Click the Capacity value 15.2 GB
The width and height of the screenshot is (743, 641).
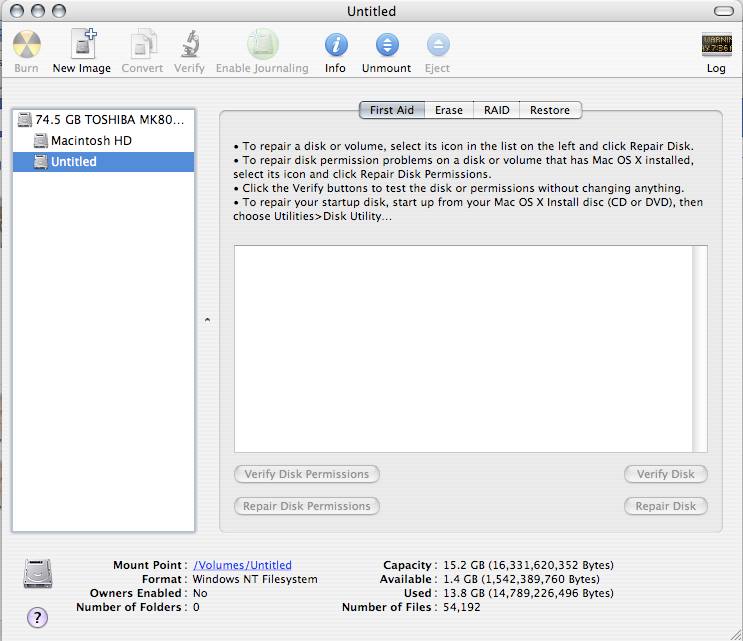point(528,565)
